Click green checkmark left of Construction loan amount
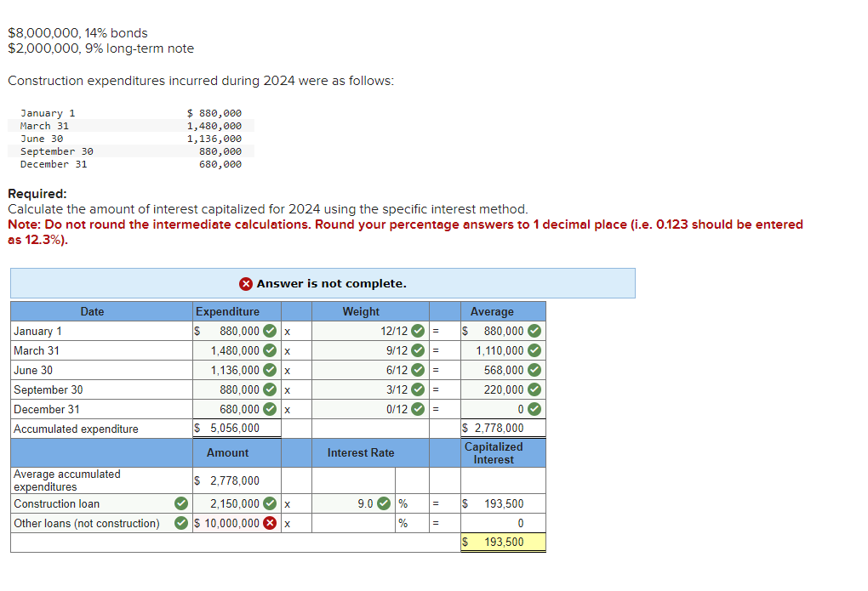The image size is (868, 591). click(181, 503)
